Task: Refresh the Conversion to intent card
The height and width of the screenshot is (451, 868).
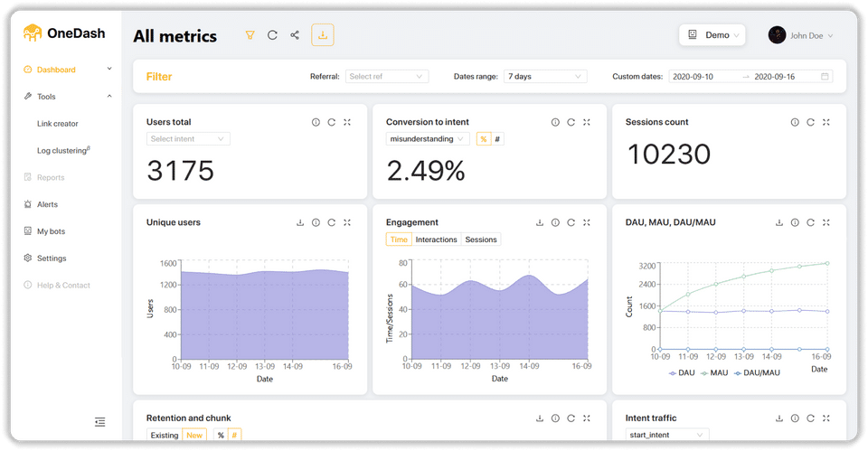Action: point(571,122)
